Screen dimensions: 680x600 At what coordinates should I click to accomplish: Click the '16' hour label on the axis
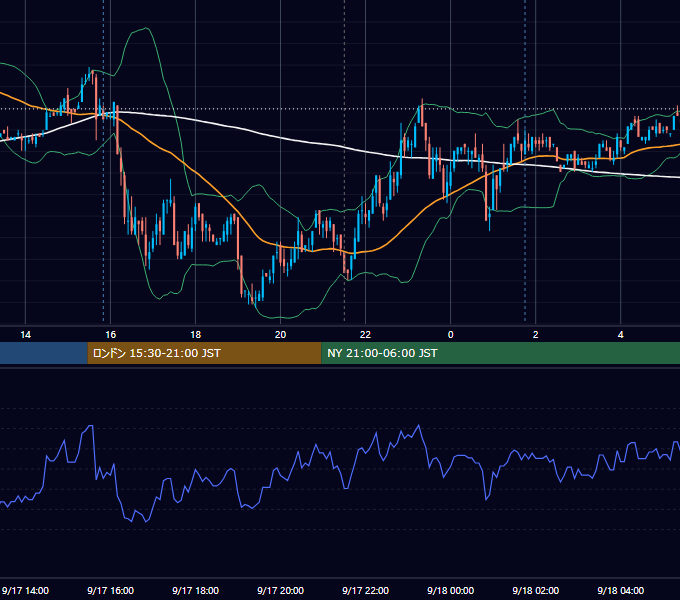point(111,335)
